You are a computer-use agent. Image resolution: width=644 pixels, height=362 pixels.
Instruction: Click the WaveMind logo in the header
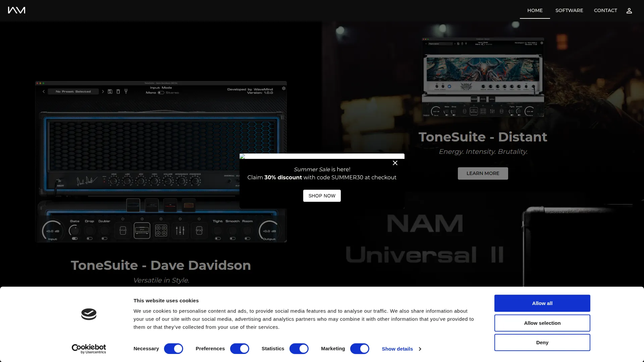tap(16, 10)
